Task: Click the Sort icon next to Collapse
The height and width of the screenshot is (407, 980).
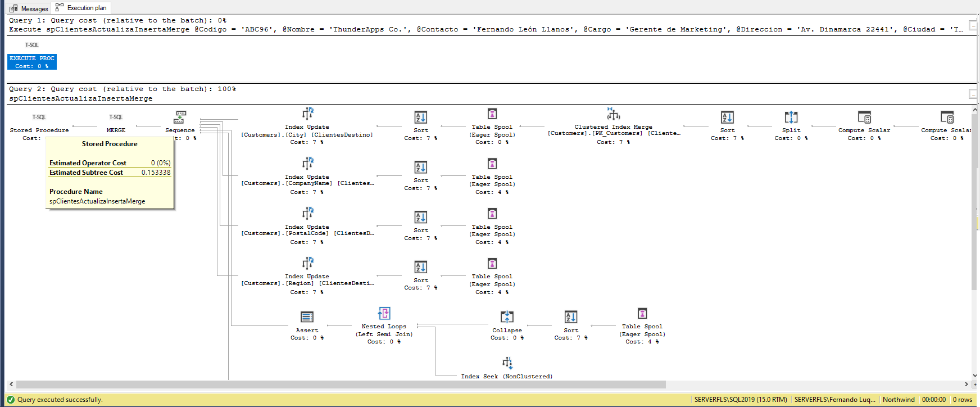Action: (x=571, y=318)
